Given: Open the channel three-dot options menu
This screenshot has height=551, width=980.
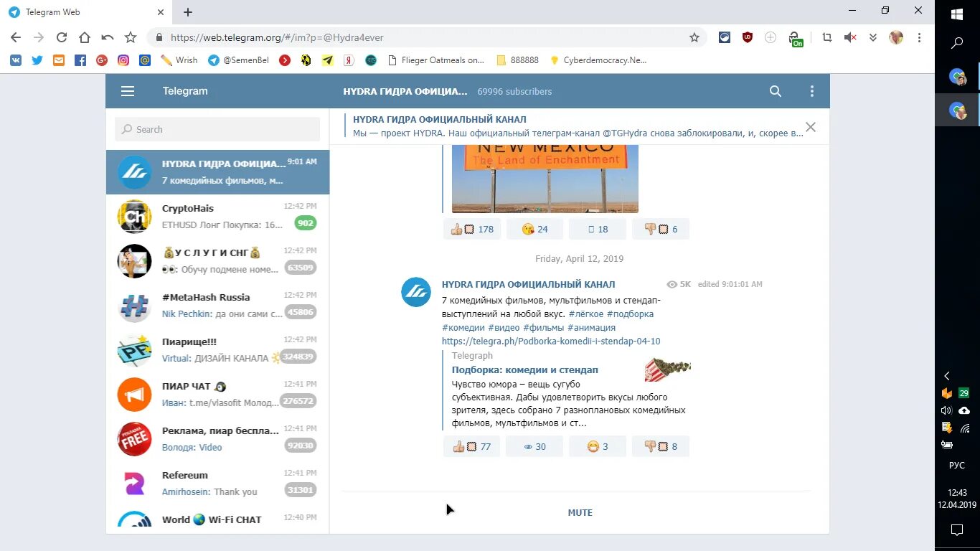Looking at the screenshot, I should (x=812, y=91).
